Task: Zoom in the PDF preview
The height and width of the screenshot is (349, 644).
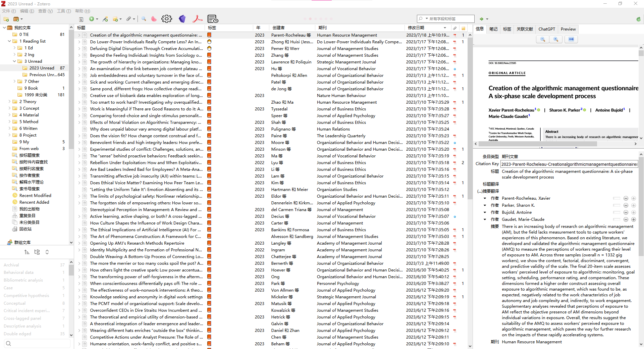Action: pyautogui.click(x=556, y=39)
